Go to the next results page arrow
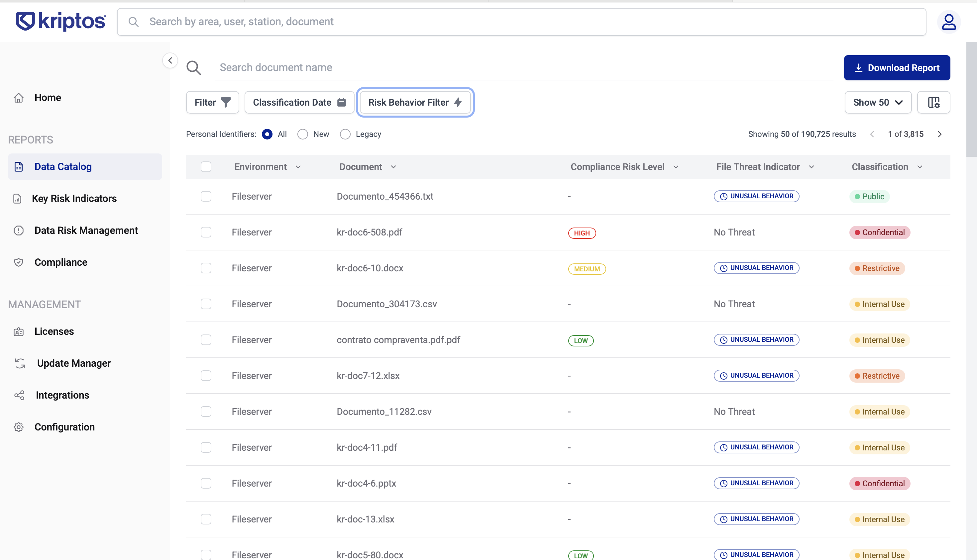This screenshot has height=560, width=977. (939, 134)
